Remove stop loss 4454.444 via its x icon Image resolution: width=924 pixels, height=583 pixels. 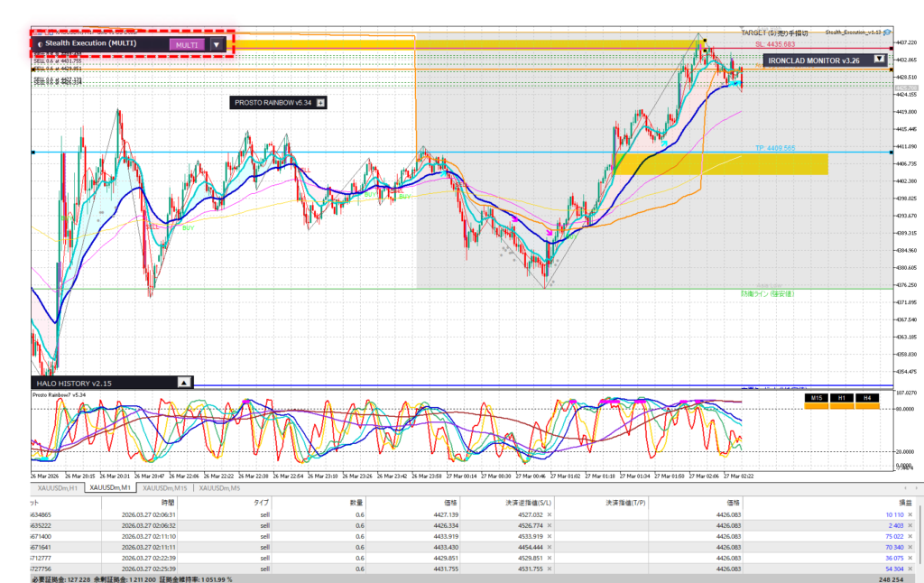click(550, 547)
